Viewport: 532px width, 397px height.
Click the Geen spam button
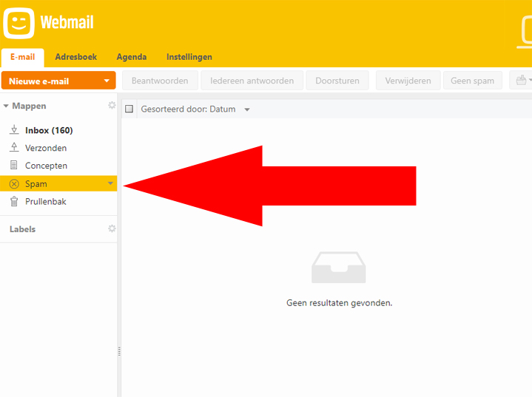click(x=473, y=81)
